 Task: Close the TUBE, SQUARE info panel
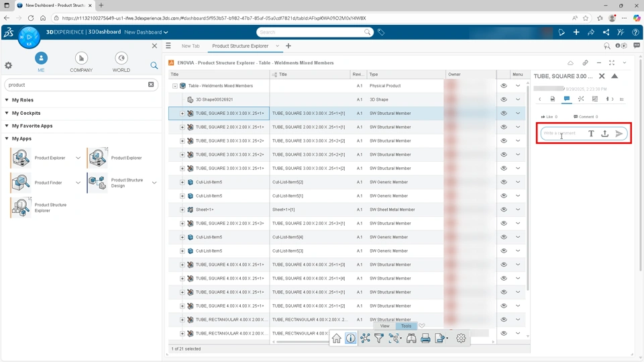tap(602, 76)
